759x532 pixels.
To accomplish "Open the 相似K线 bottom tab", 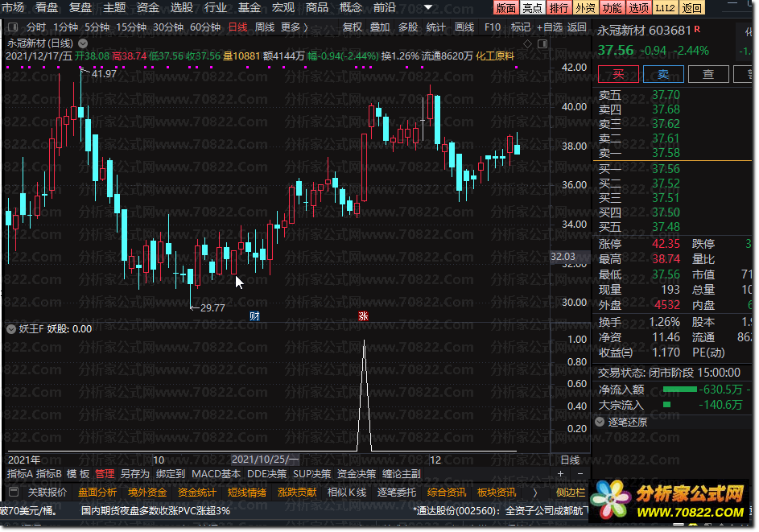I will coord(347,493).
